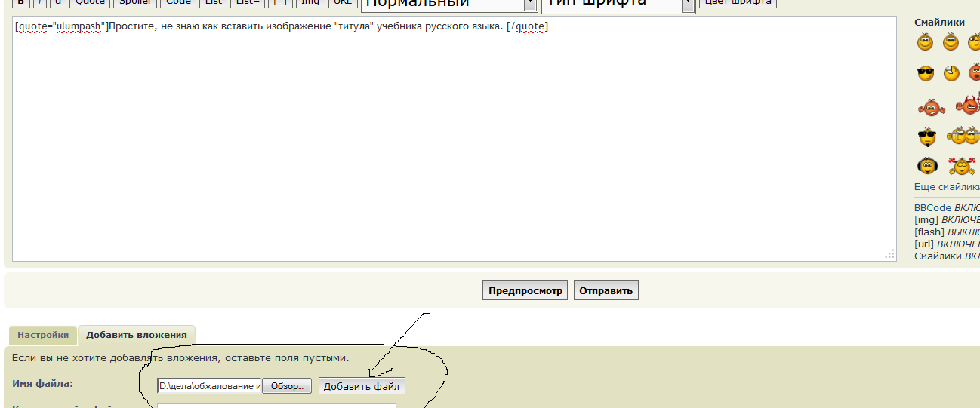Click the 'Добавить файл' button

click(362, 386)
